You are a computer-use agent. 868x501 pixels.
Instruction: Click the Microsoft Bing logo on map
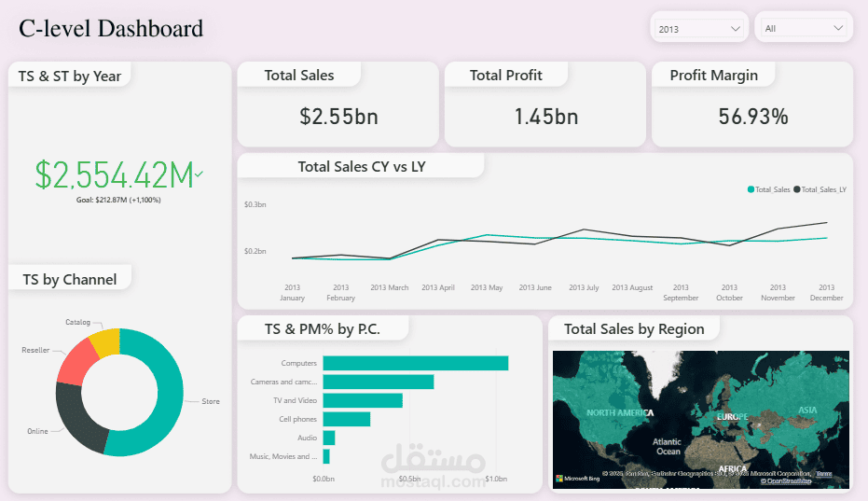[578, 479]
